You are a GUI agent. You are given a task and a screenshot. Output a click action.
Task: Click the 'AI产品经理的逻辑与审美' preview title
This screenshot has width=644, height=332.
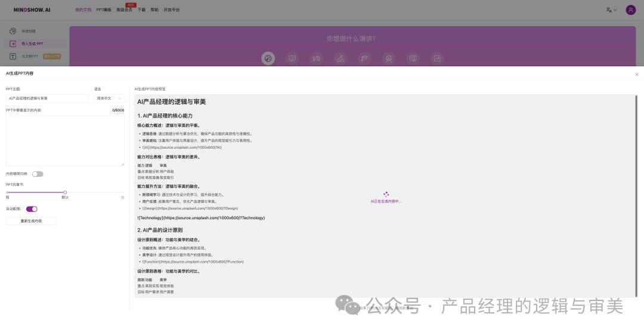tap(172, 102)
